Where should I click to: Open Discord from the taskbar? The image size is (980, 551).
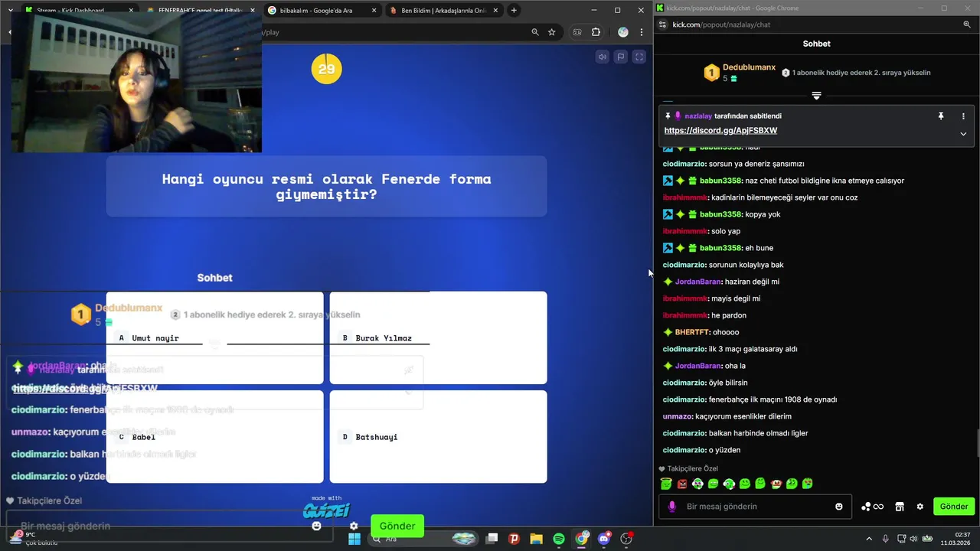(x=604, y=539)
